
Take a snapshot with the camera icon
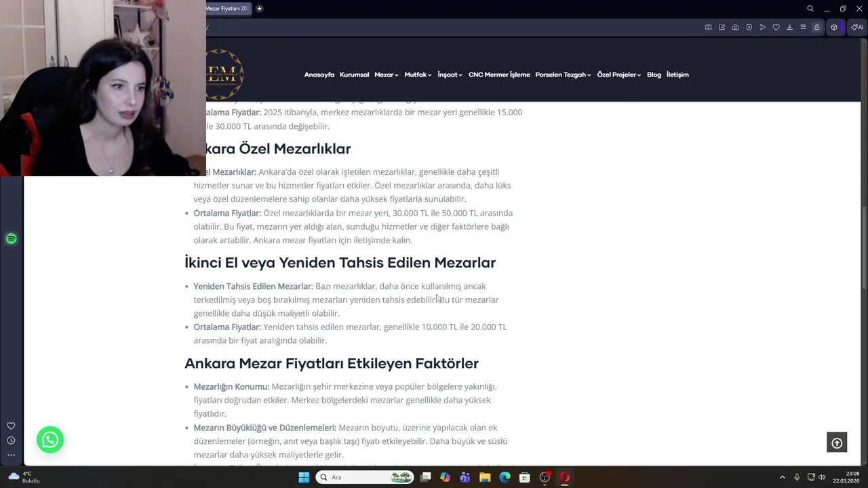[736, 27]
